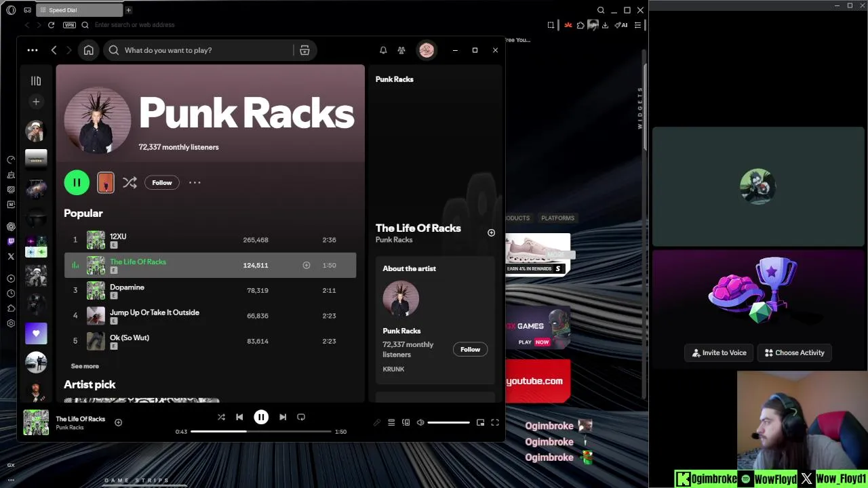The height and width of the screenshot is (488, 868).
Task: Open the lyrics microphone icon
Action: pos(377,422)
